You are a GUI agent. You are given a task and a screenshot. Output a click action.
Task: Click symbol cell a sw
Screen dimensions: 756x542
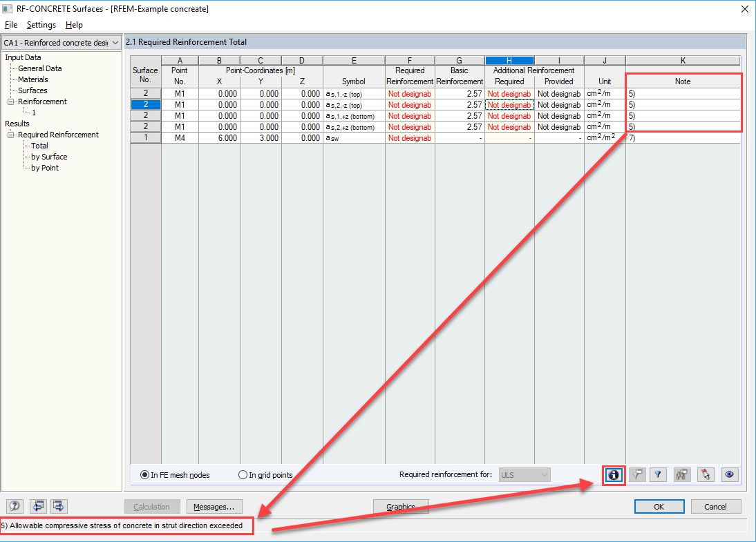354,138
